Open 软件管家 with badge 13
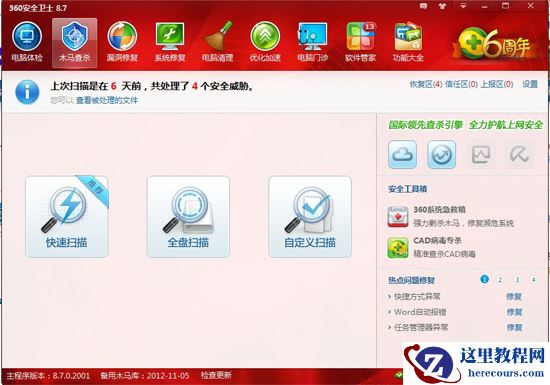This screenshot has height=385, width=550. coord(361,42)
